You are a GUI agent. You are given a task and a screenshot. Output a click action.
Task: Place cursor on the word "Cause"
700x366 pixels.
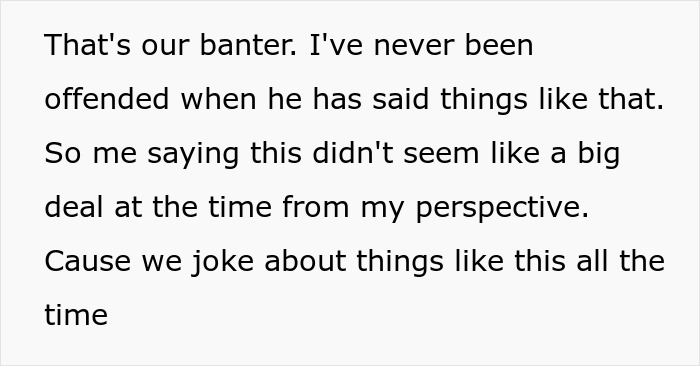(88, 261)
